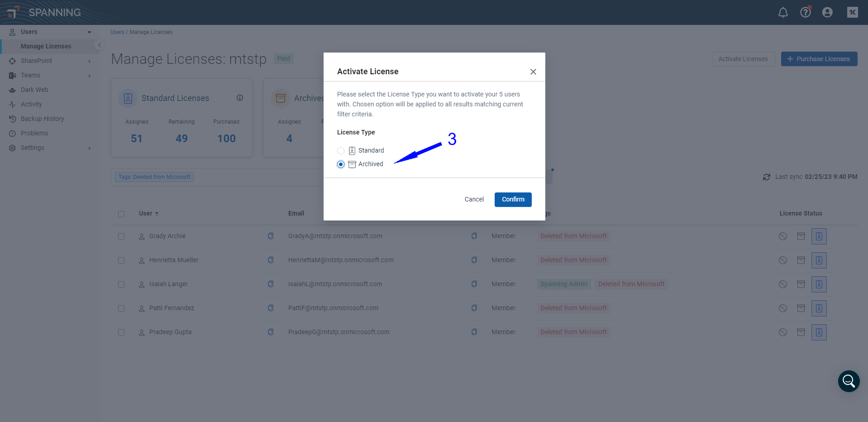The width and height of the screenshot is (868, 422).
Task: Expand the SharePoint sidebar submenu arrow
Action: click(90, 61)
